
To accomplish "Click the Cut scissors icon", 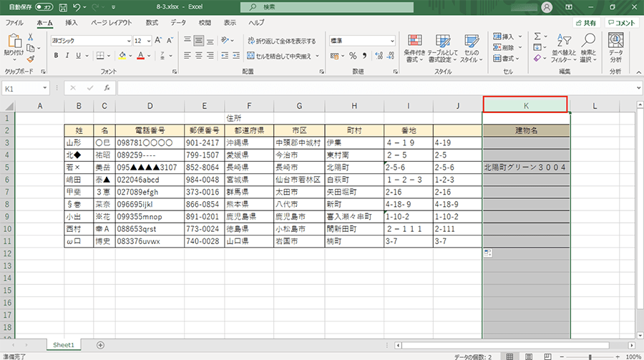I will point(31,37).
